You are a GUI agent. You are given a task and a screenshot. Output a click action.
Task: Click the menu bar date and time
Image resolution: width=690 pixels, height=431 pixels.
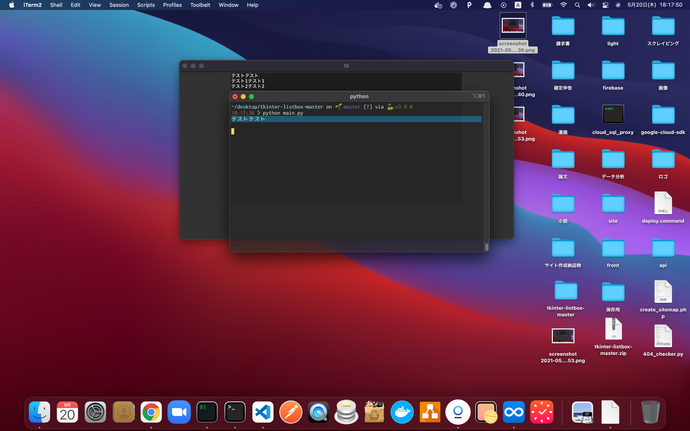pyautogui.click(x=655, y=5)
